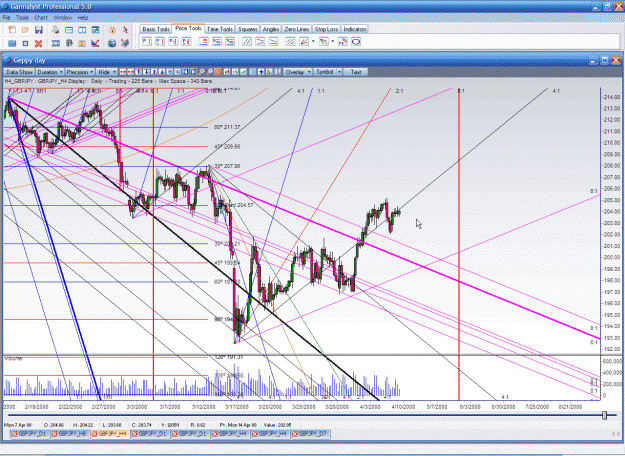Click the line chart style icon
This screenshot has height=456, width=625.
pos(243,72)
